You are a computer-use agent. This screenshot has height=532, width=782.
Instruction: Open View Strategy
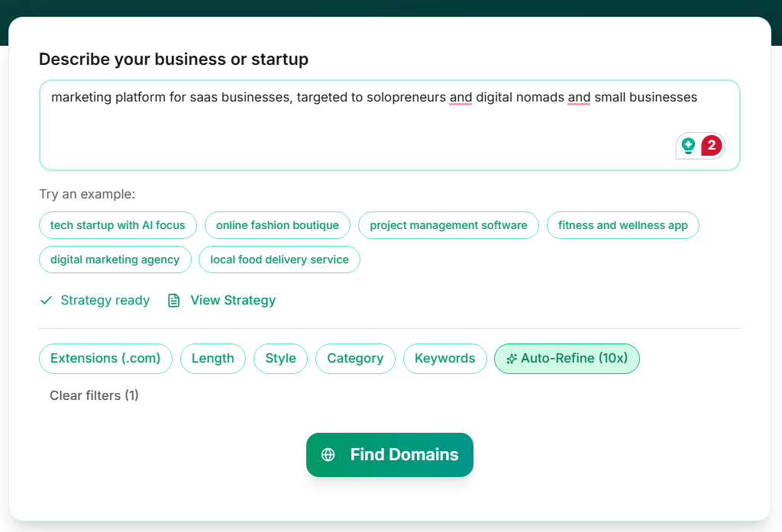pyautogui.click(x=232, y=300)
